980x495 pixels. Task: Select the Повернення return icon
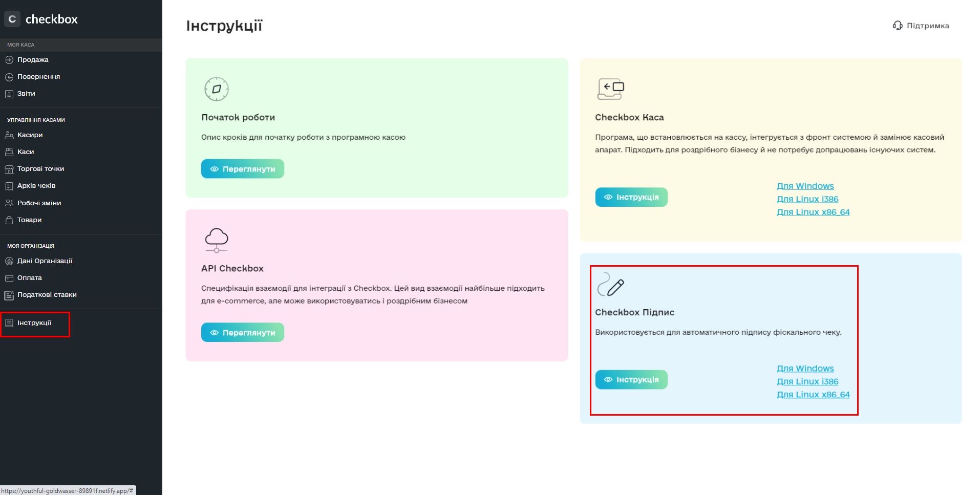(x=9, y=77)
